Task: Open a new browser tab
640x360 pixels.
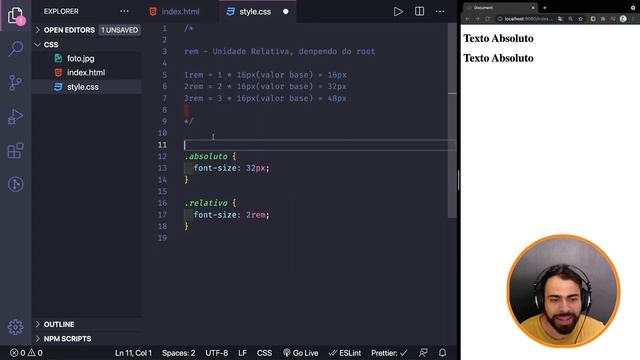Action: (545, 8)
